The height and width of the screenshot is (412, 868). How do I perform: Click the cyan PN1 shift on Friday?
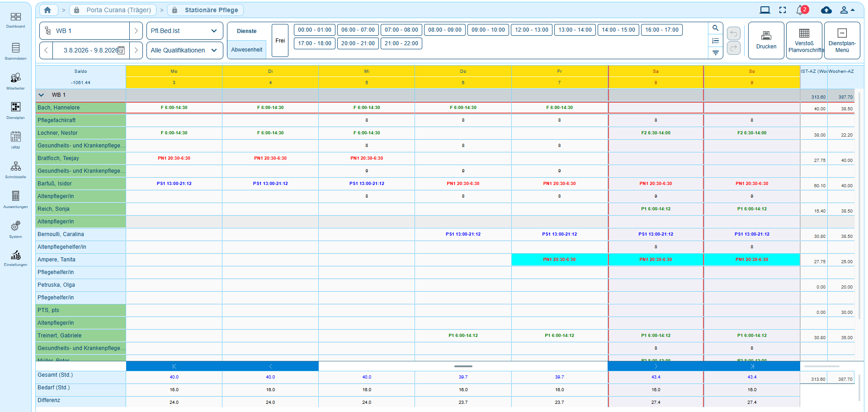tap(559, 260)
